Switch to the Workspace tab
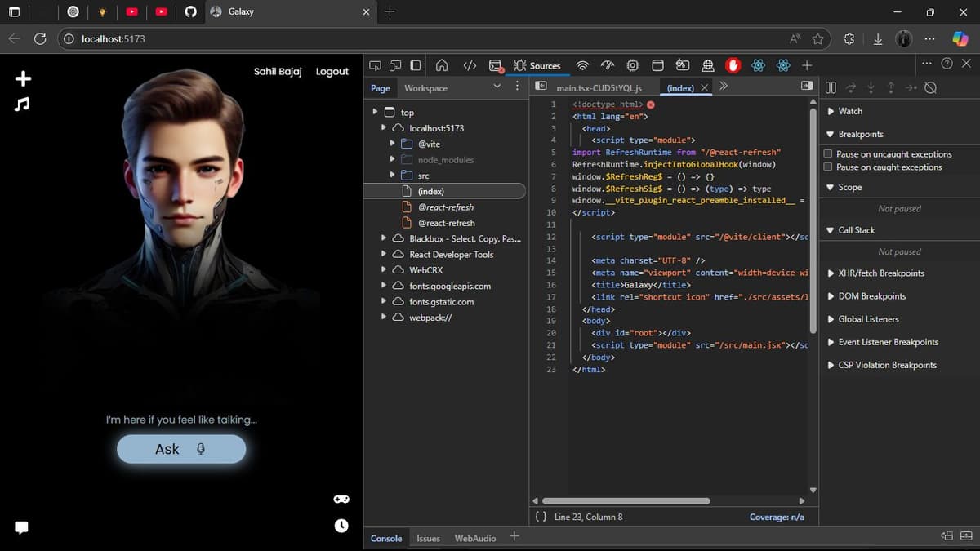The width and height of the screenshot is (980, 551). click(425, 88)
